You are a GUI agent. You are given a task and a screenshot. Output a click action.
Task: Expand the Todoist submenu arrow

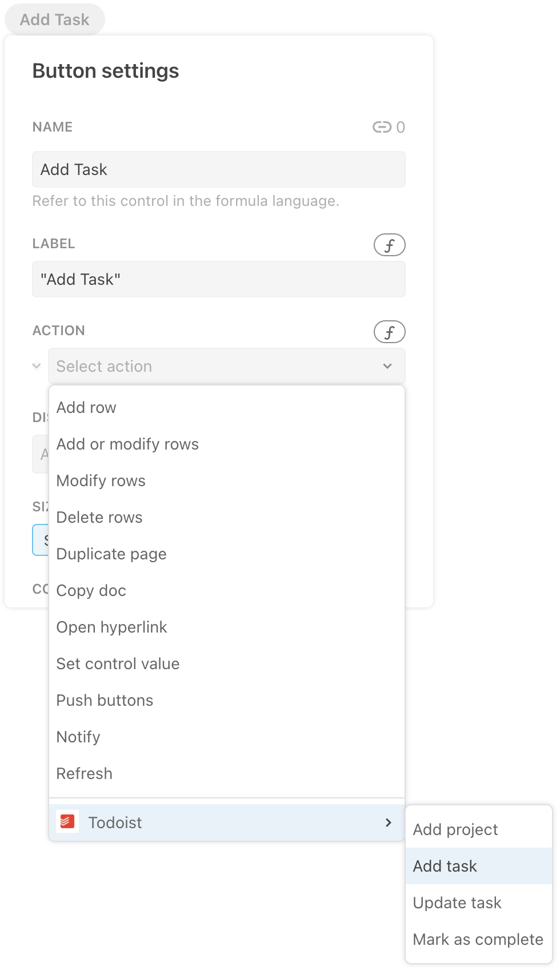point(389,822)
